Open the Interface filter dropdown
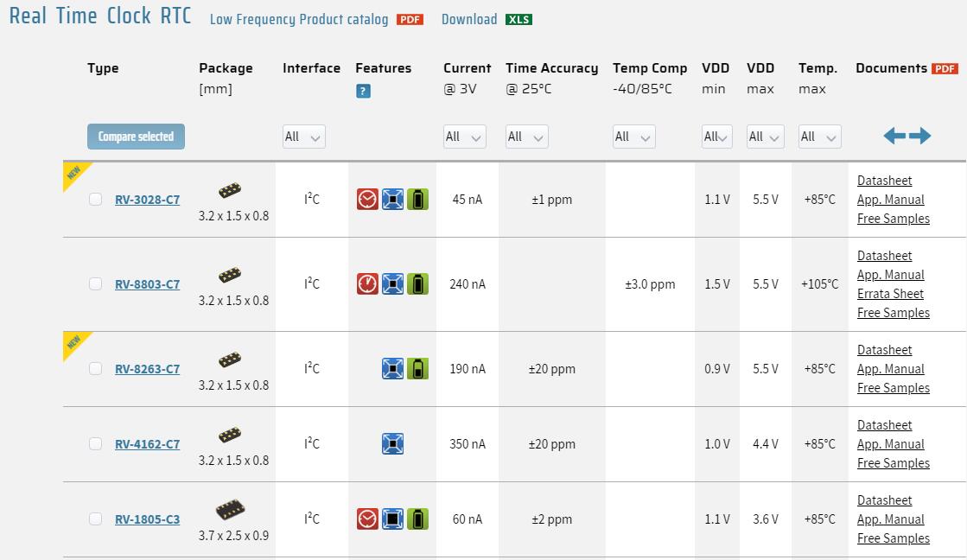 coord(303,137)
